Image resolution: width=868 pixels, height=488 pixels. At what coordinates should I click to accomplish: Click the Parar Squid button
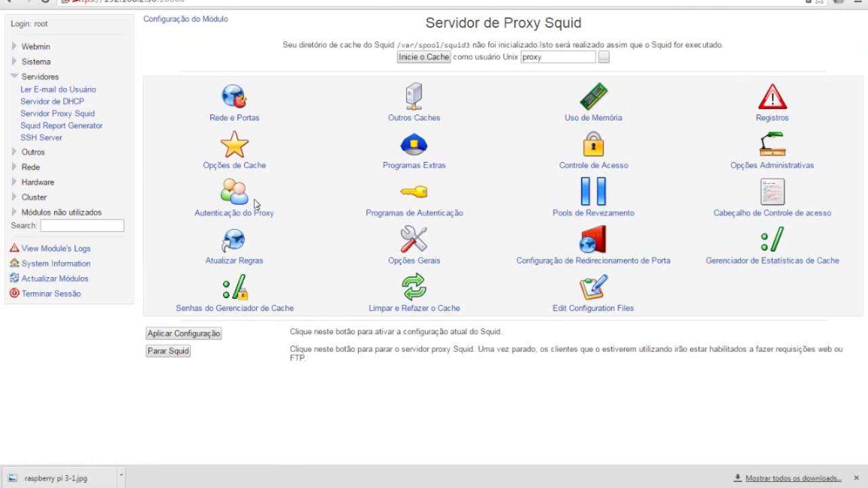(x=168, y=351)
